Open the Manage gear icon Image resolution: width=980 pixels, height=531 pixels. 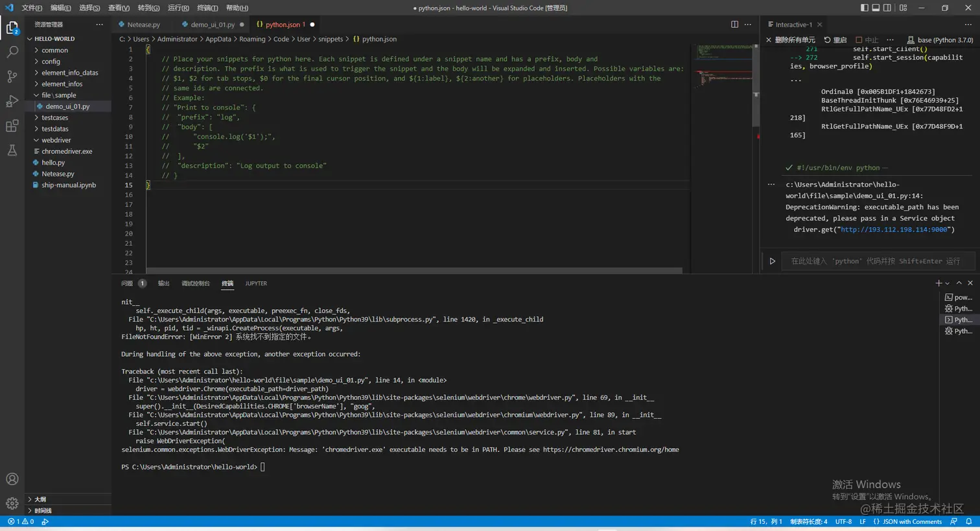(x=12, y=503)
